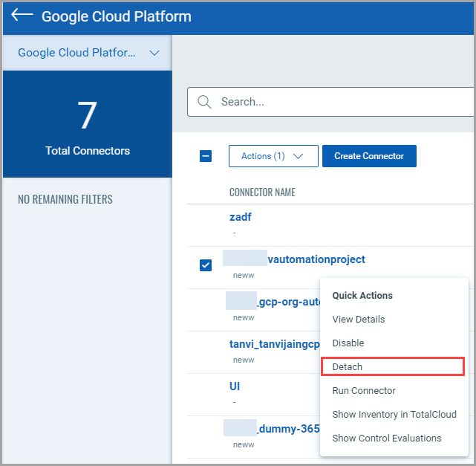The height and width of the screenshot is (466, 476).
Task: Choose Disable in the Quick Actions menu
Action: (348, 343)
